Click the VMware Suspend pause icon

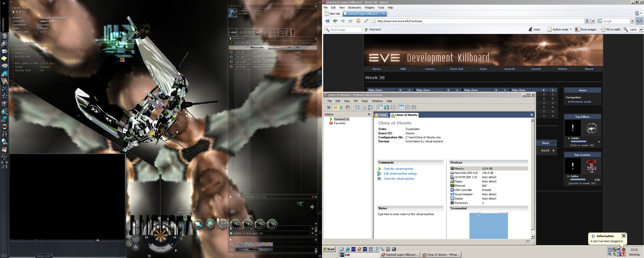pos(335,107)
